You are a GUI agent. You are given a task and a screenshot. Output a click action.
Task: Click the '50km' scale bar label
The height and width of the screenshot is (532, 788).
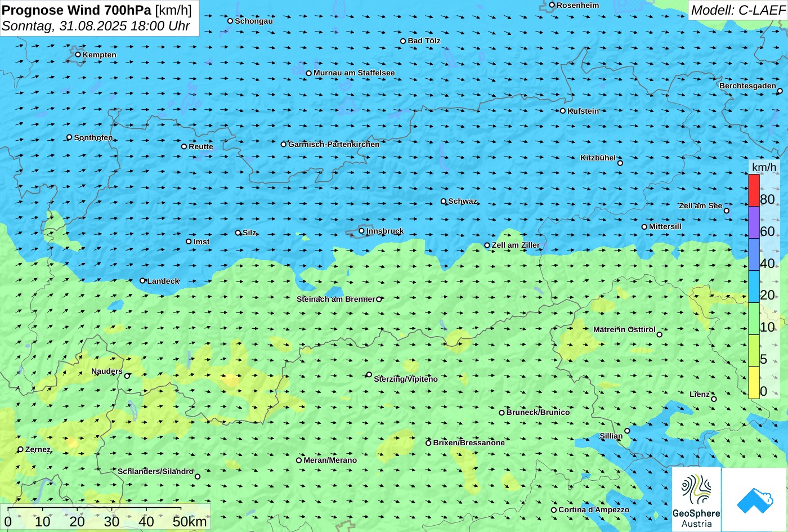point(190,521)
